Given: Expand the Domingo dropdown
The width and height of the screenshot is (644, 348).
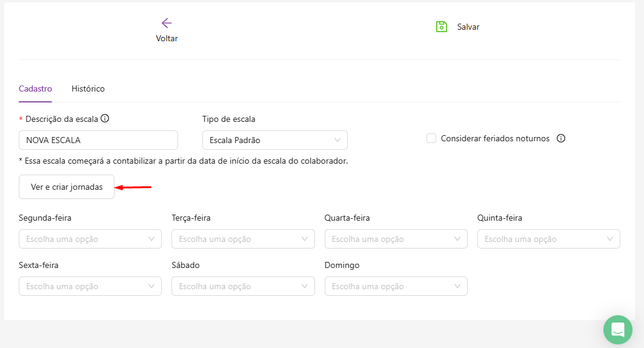Looking at the screenshot, I should click(396, 286).
